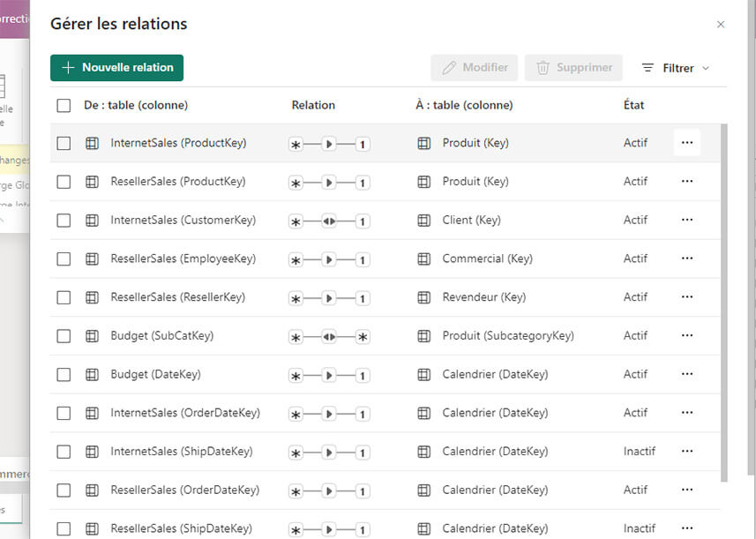Click the Inactif status of InternetSales (ShipDateKey)
The image size is (756, 539).
[x=640, y=452]
